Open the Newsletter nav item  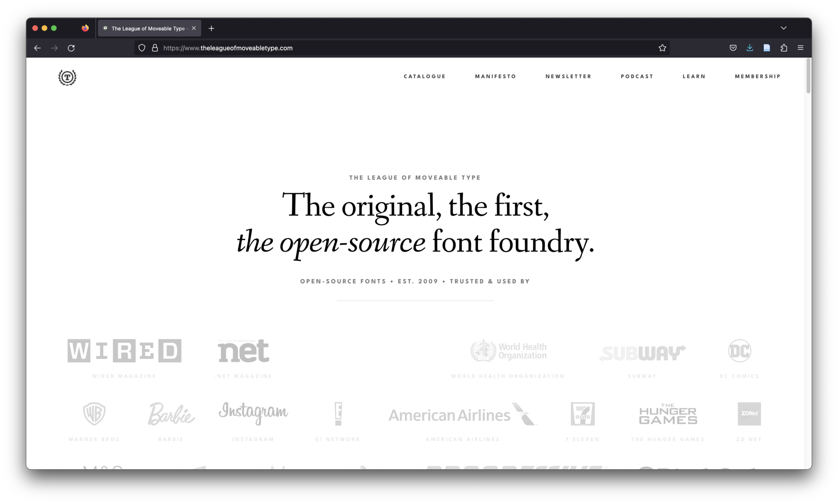click(568, 76)
